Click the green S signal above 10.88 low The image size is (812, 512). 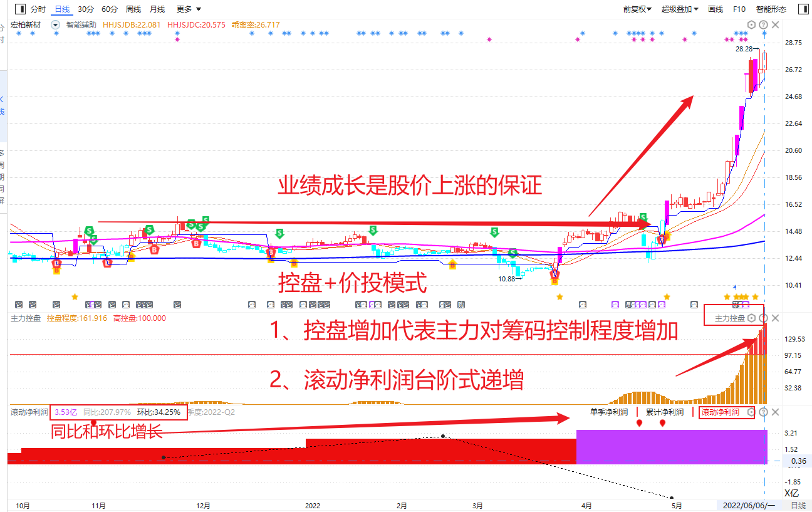513,253
